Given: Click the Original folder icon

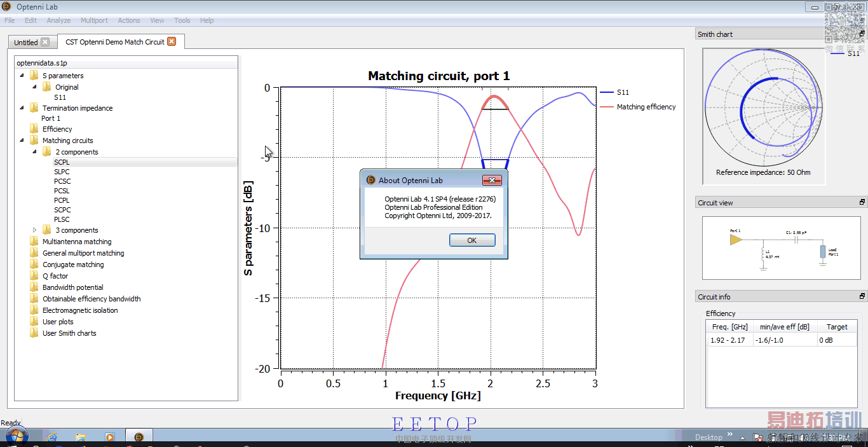Looking at the screenshot, I should coord(46,87).
